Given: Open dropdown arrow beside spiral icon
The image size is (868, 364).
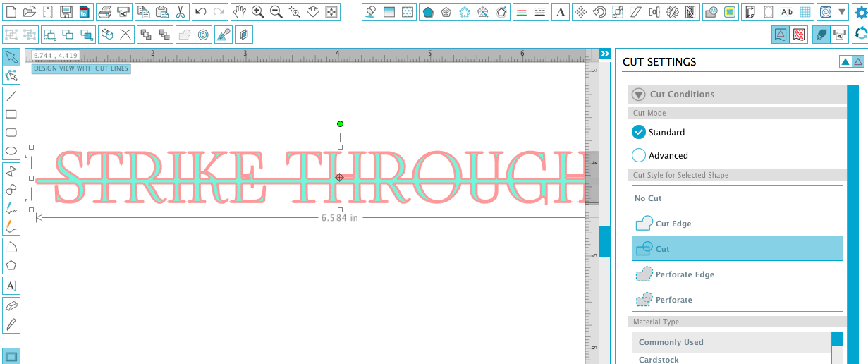Looking at the screenshot, I should (842, 12).
